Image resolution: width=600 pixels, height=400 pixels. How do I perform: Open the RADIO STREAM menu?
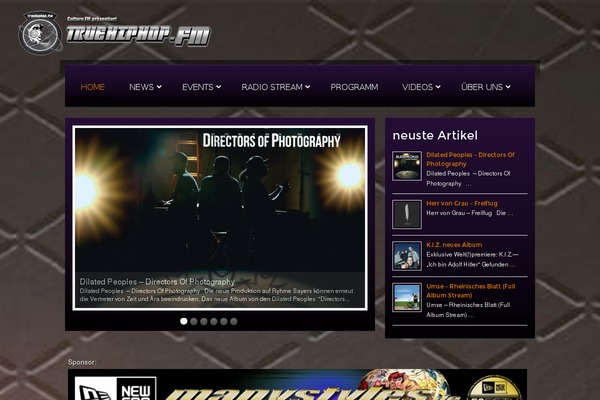point(272,87)
